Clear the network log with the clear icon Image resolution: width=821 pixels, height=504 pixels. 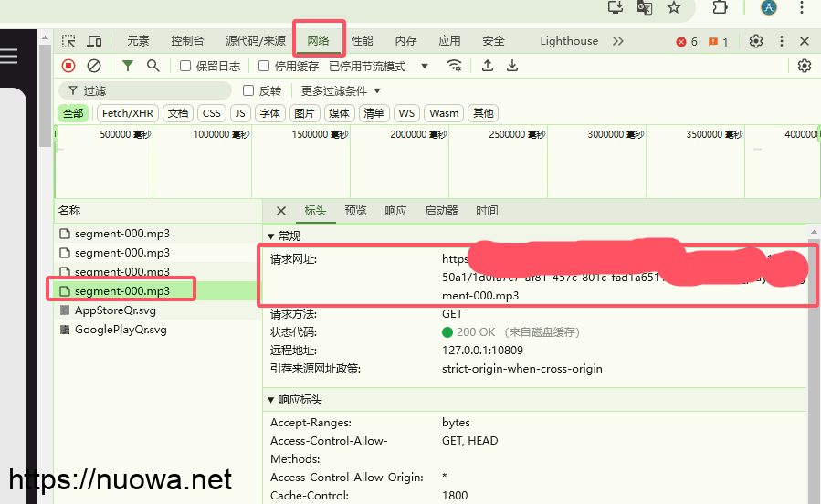(94, 66)
